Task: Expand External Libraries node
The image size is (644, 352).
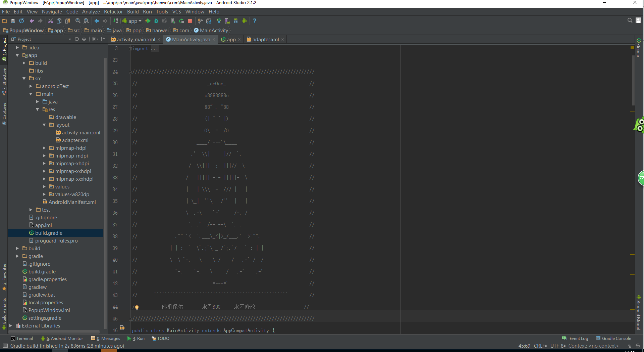Action: point(11,326)
